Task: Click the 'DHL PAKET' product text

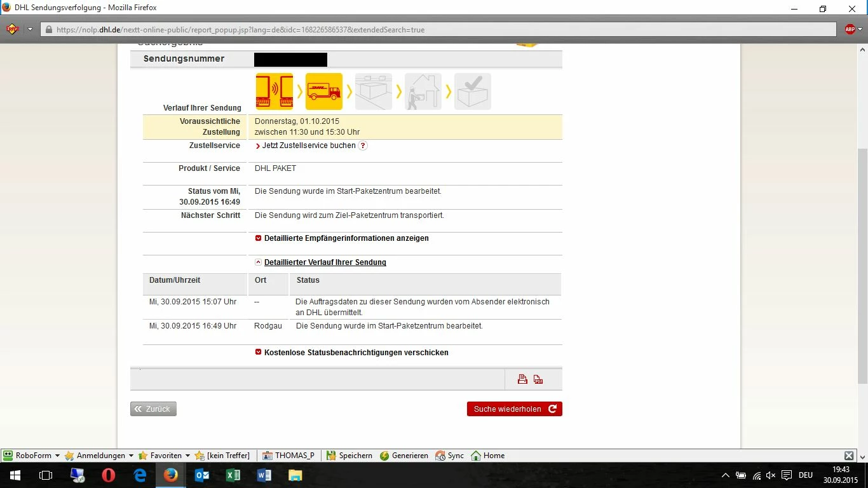Action: tap(275, 168)
